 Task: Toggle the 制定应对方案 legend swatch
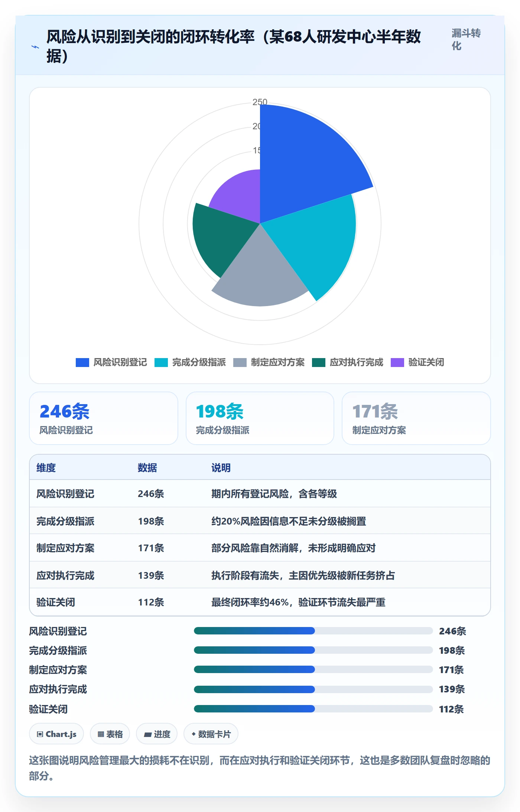(x=240, y=362)
